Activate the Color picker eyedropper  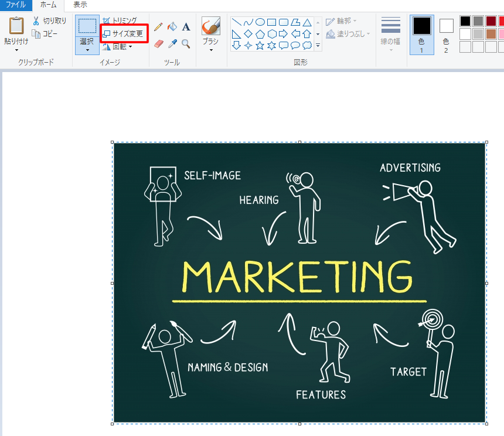pyautogui.click(x=172, y=44)
